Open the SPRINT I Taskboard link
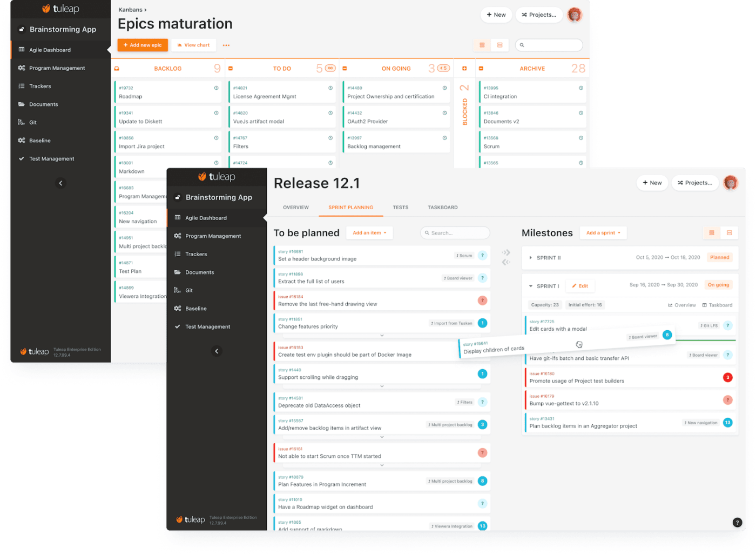This screenshot has width=756, height=554. (x=717, y=305)
